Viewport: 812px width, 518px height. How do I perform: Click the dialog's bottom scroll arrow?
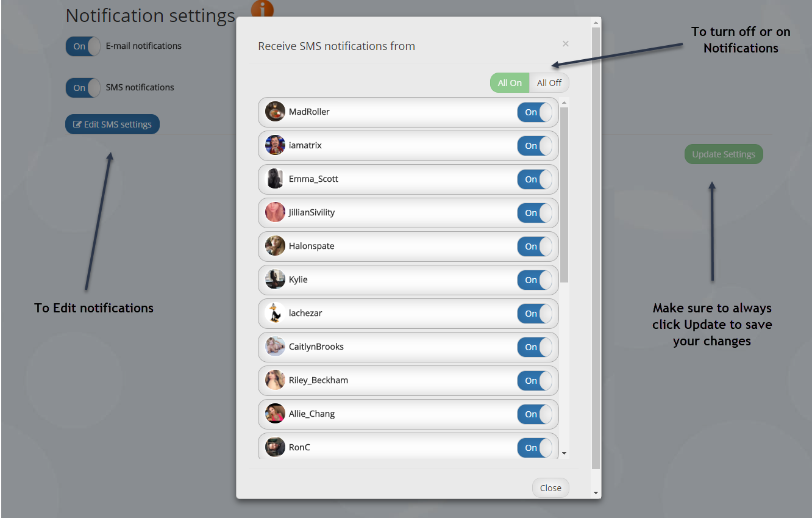point(596,492)
